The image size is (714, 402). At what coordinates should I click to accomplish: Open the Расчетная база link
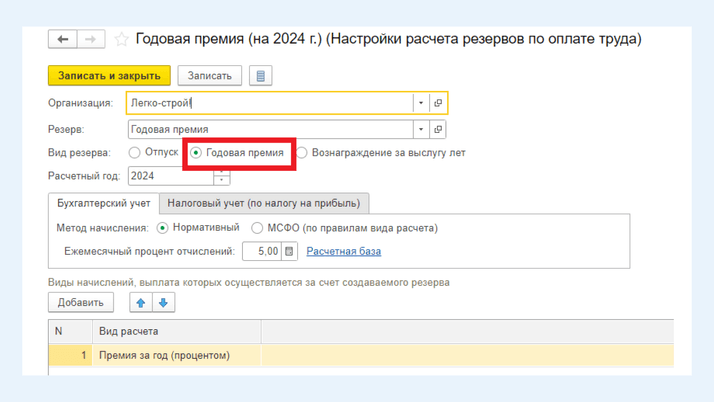[x=344, y=251]
